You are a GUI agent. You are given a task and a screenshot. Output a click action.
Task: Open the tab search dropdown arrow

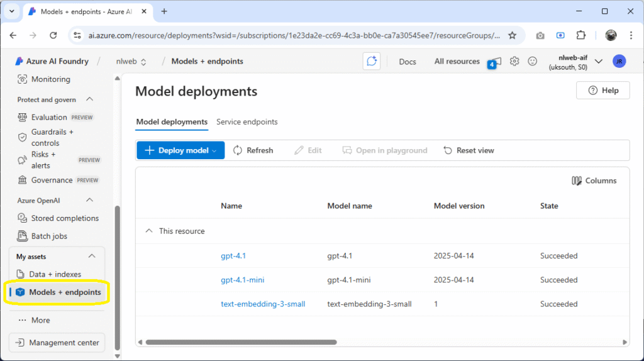(x=11, y=11)
